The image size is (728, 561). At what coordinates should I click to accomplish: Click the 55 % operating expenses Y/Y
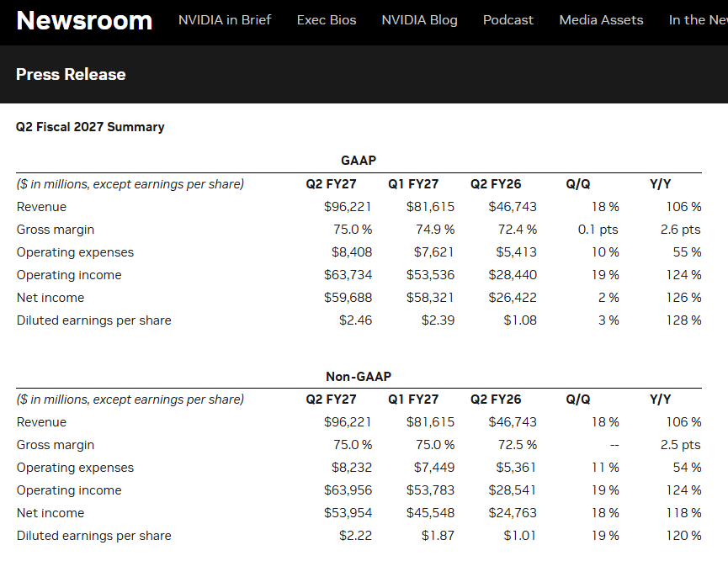pyautogui.click(x=687, y=252)
